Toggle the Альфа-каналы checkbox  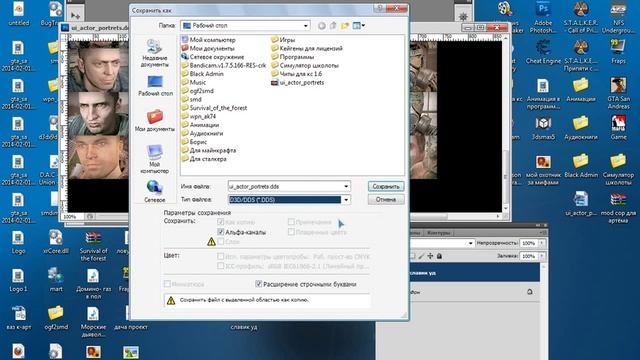point(221,232)
